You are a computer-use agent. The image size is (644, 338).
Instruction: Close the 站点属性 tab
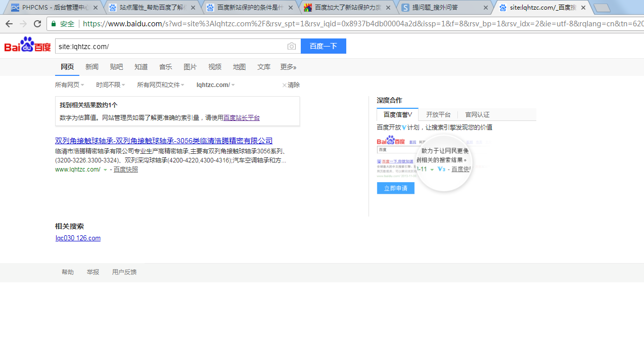193,8
